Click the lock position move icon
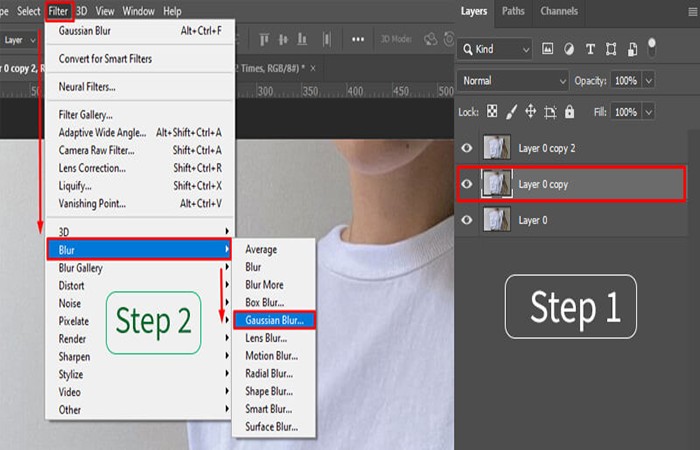 531,111
